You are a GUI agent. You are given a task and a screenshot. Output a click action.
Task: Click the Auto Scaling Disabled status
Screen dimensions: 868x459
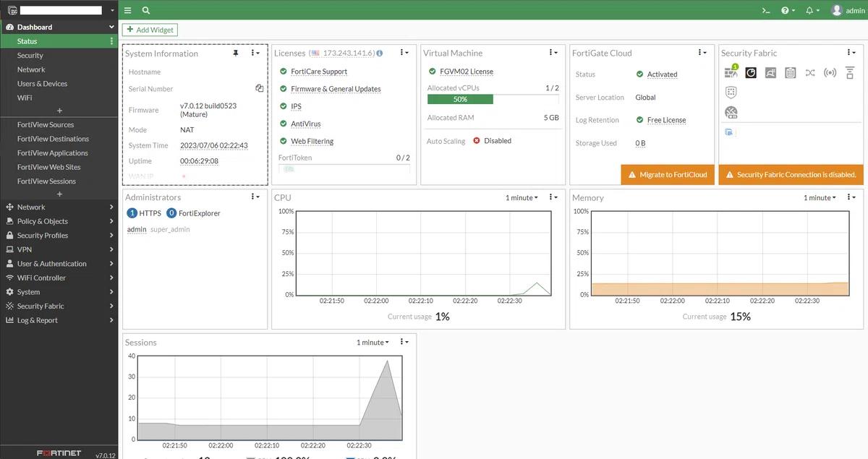pos(492,141)
